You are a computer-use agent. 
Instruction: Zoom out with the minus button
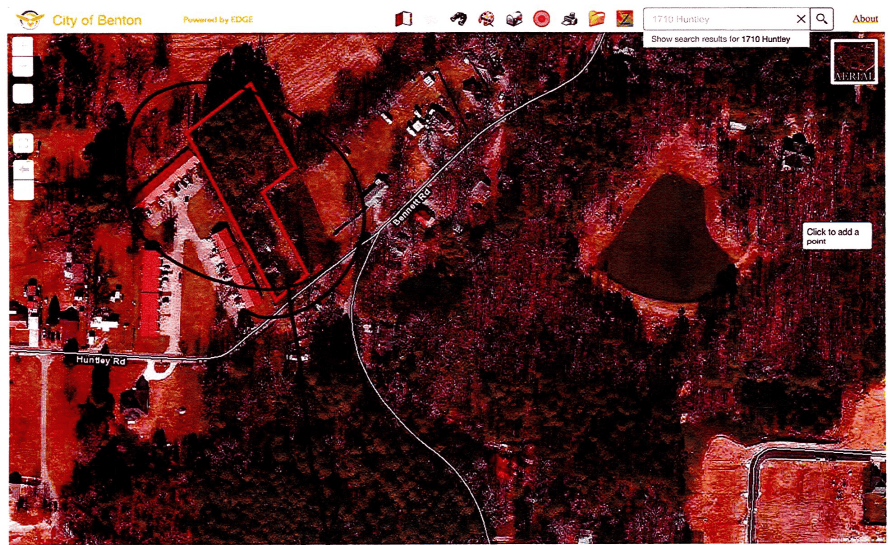[22, 68]
